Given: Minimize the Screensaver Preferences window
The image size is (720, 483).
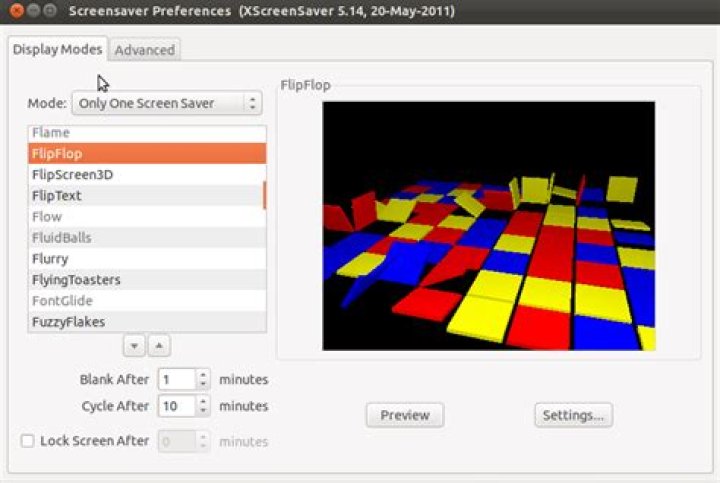Looking at the screenshot, I should pyautogui.click(x=34, y=11).
